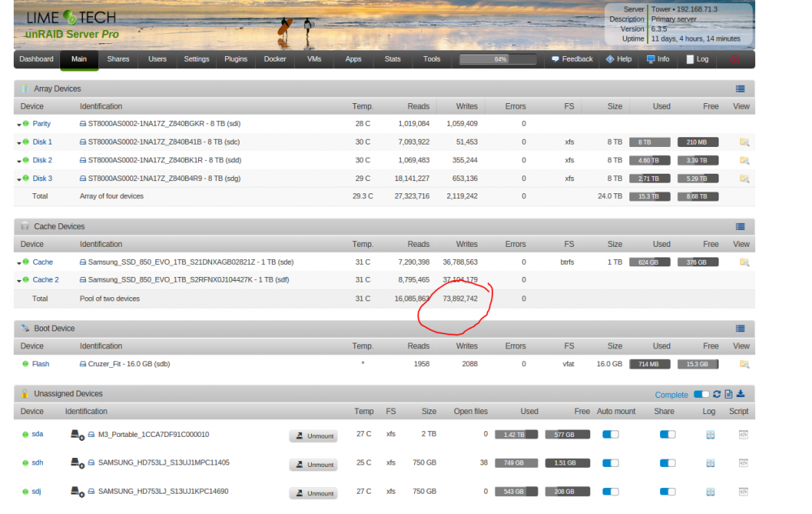Toggle the Boot Device view mode icon
The image size is (812, 514).
740,329
